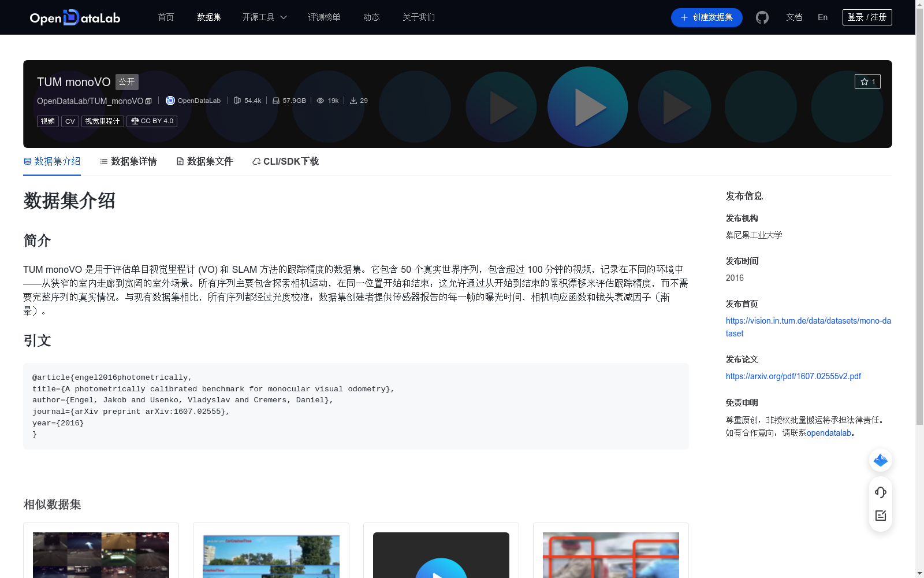Click the opendatalab contact link

(829, 433)
